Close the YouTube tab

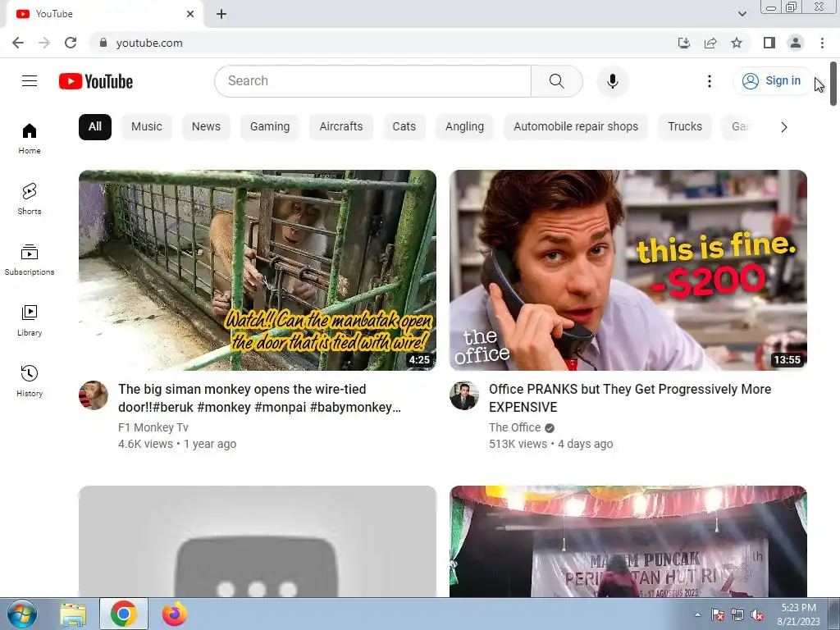190,14
